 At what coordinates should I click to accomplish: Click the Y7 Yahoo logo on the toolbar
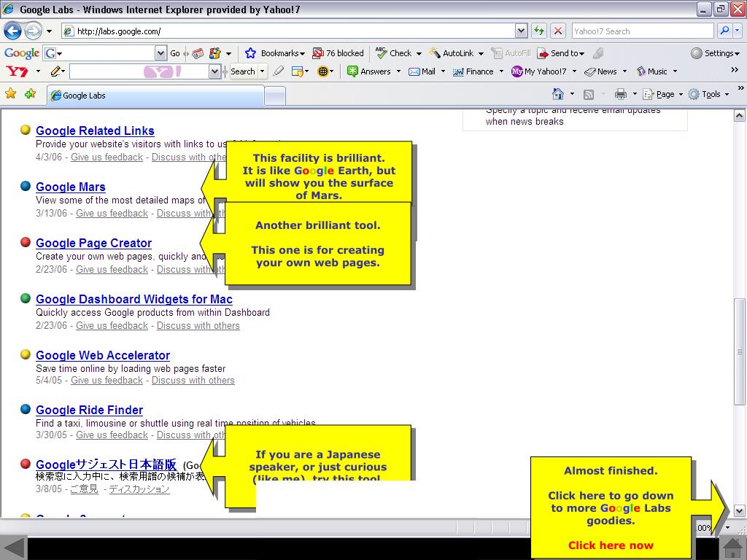(x=18, y=71)
